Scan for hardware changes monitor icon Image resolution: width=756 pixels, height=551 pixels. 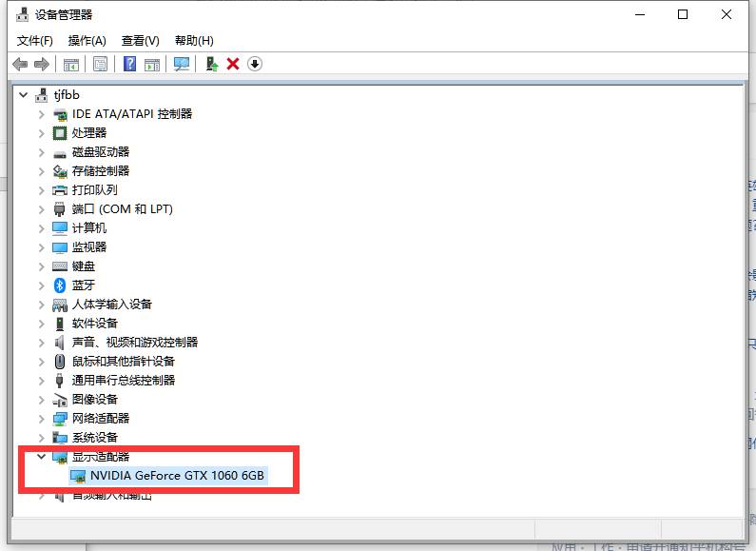pos(182,64)
